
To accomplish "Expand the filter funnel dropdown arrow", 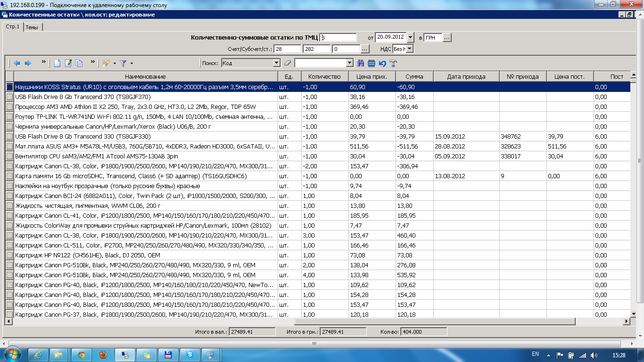I will (x=132, y=63).
